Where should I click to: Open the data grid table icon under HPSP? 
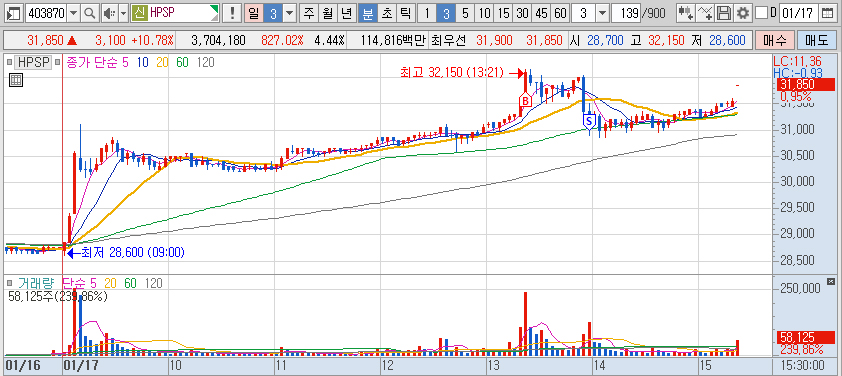tap(16, 81)
